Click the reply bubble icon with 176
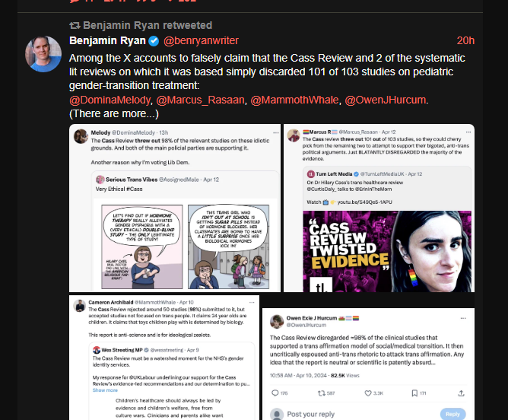Screen dimensions: 508x420 tap(275, 393)
